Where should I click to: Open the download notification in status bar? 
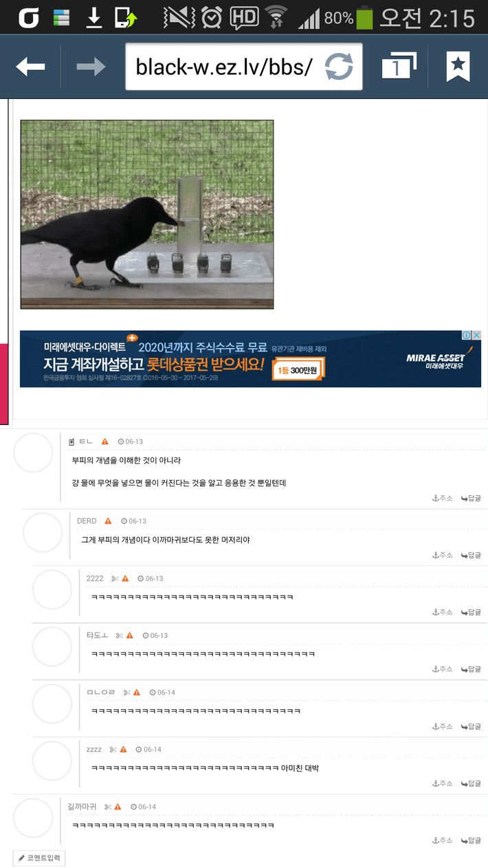(x=93, y=17)
